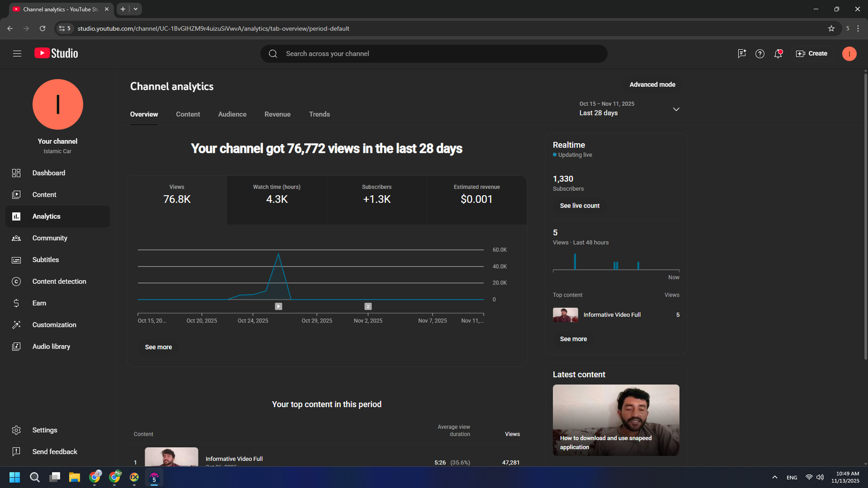
Task: Click the YouTube Studio logo
Action: pyautogui.click(x=56, y=53)
